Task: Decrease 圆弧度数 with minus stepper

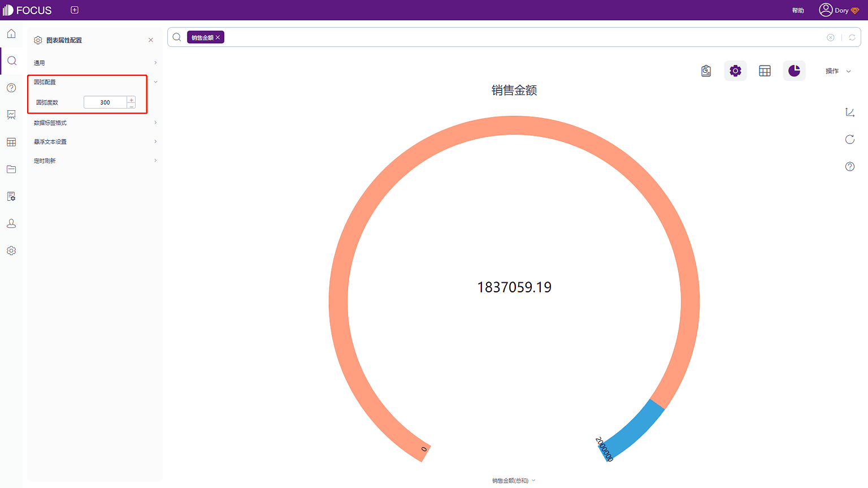Action: [x=132, y=106]
